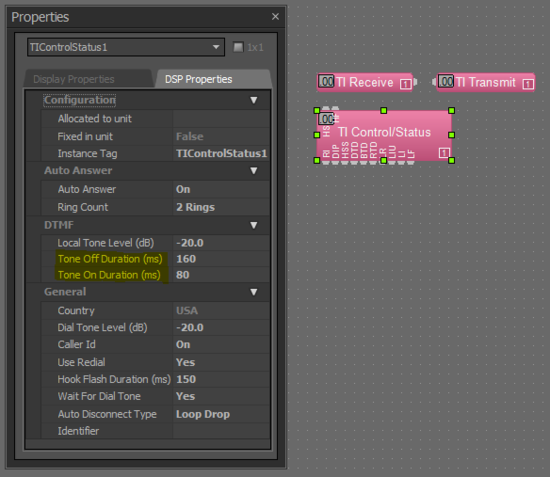Click the output node of TI Receive

pos(415,82)
